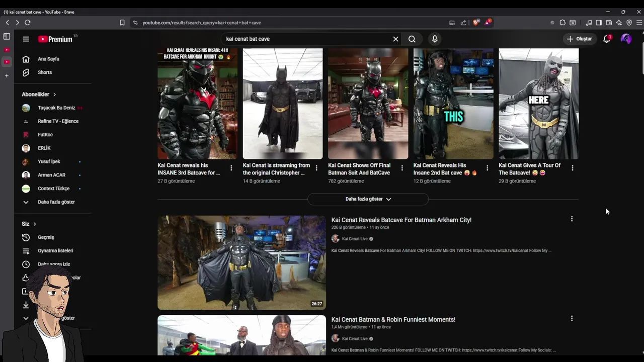The image size is (644, 362).
Task: Bookmark this page with the bookmark icon
Action: (x=122, y=23)
